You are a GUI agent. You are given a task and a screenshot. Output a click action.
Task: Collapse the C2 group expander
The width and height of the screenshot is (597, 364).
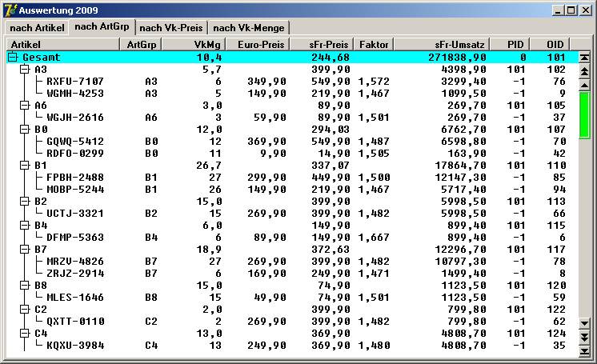click(x=24, y=310)
